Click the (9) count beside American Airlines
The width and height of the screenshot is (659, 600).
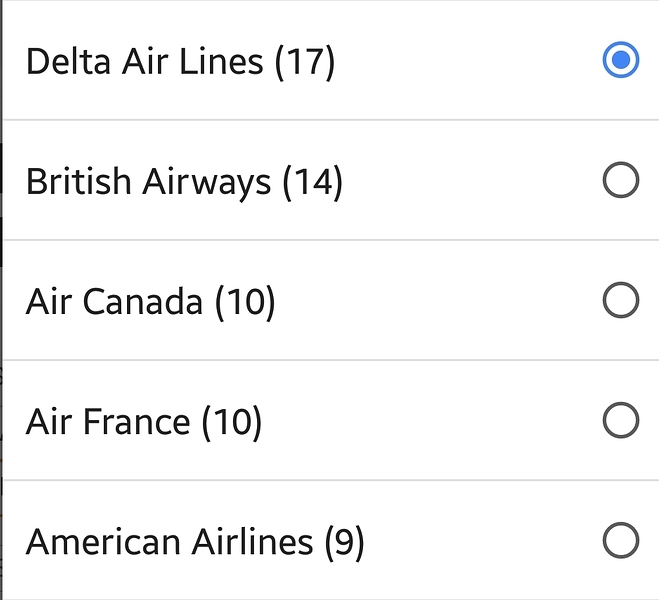pyautogui.click(x=345, y=542)
